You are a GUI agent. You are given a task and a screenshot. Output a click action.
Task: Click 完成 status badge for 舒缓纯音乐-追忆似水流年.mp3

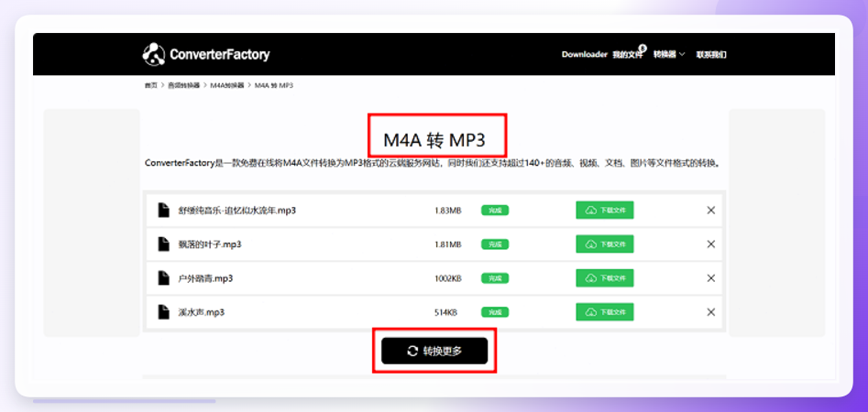495,211
